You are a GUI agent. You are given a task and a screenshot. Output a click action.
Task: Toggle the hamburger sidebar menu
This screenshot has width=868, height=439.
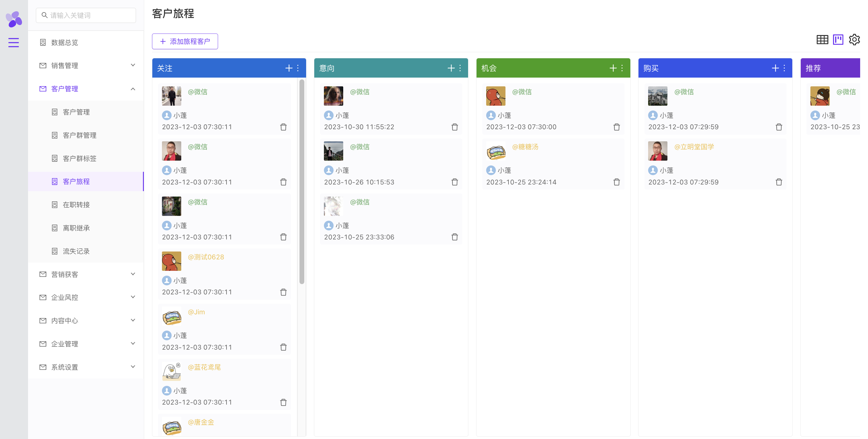coord(14,43)
